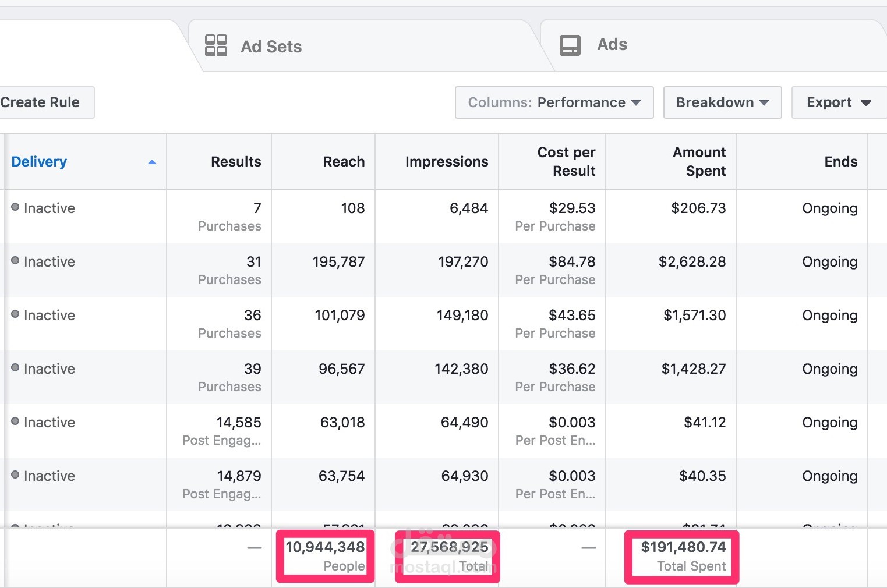The width and height of the screenshot is (887, 588).
Task: Click the inactive status dot for the $41.12 row
Action: click(15, 421)
